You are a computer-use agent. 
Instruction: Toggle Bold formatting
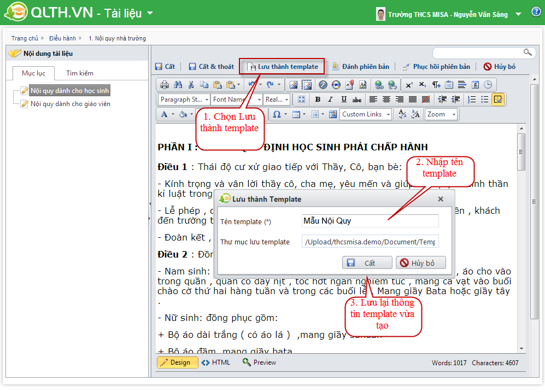click(318, 100)
